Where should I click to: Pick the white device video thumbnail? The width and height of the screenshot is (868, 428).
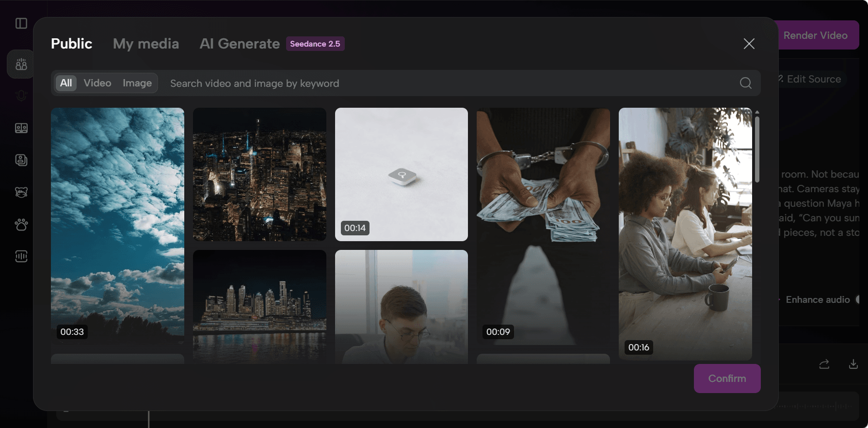(x=402, y=174)
